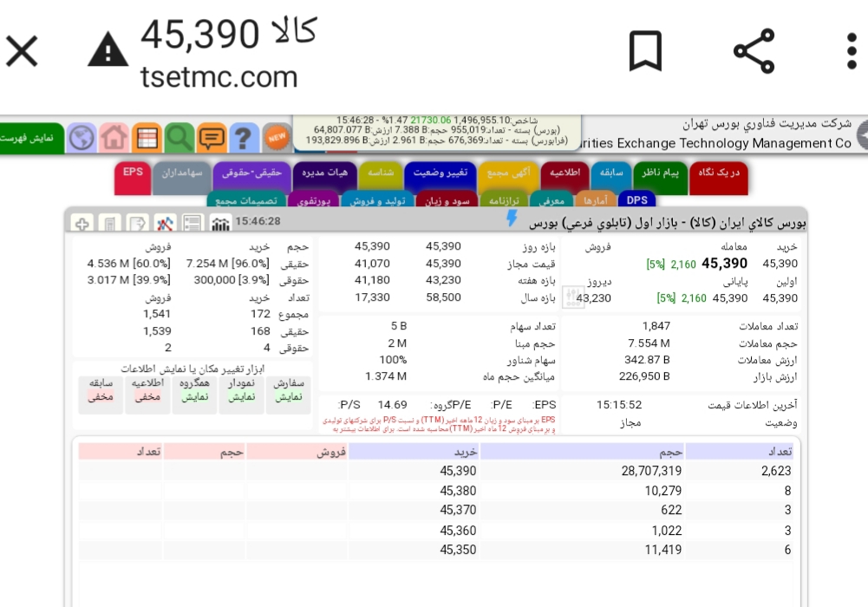868x607 pixels.
Task: Click the P/S value 14.69
Action: 392,405
